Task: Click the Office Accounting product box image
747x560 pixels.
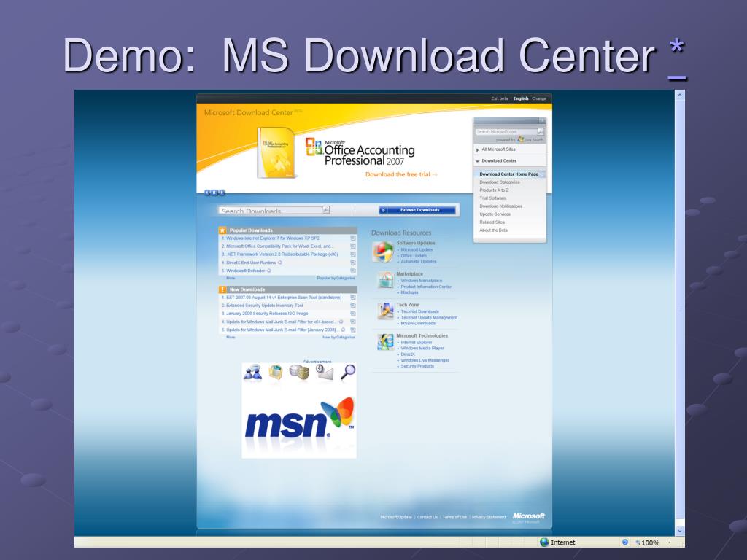Action: click(276, 152)
